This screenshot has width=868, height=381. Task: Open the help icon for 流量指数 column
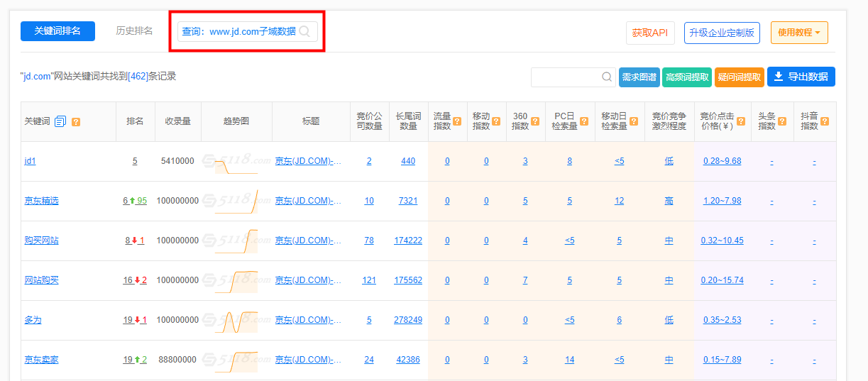pos(457,121)
